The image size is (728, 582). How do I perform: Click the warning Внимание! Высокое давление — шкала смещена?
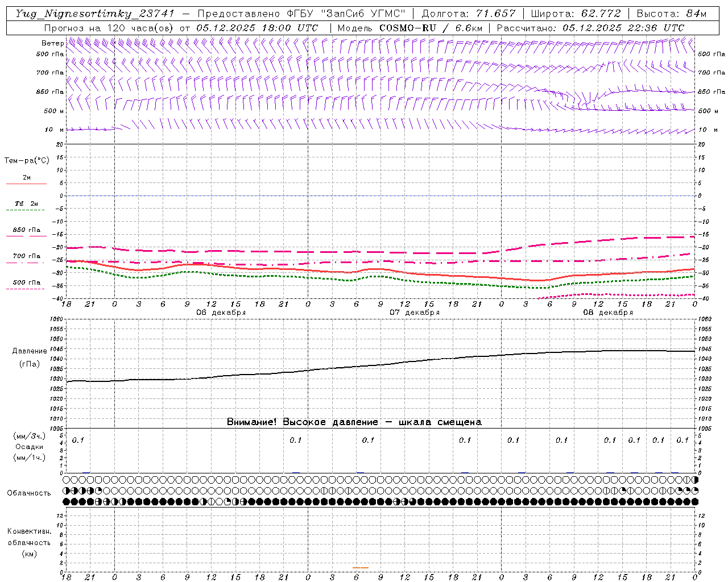[x=354, y=422]
